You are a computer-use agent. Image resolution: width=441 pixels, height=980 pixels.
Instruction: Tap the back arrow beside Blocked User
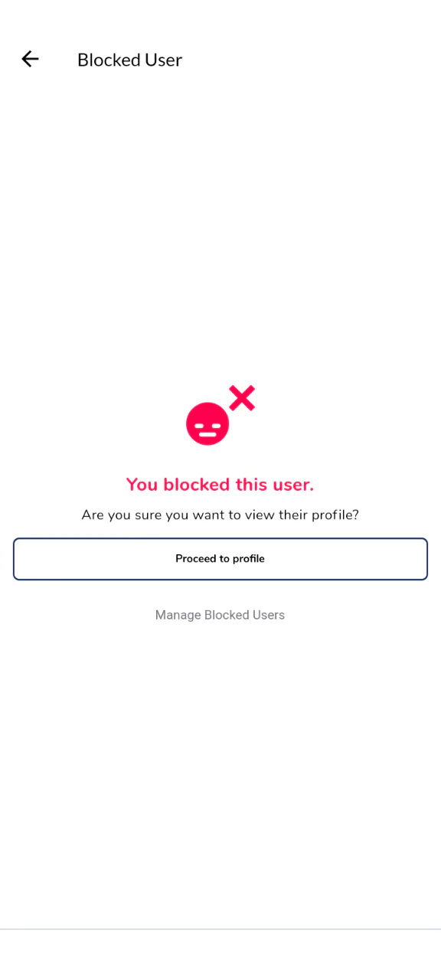30,59
